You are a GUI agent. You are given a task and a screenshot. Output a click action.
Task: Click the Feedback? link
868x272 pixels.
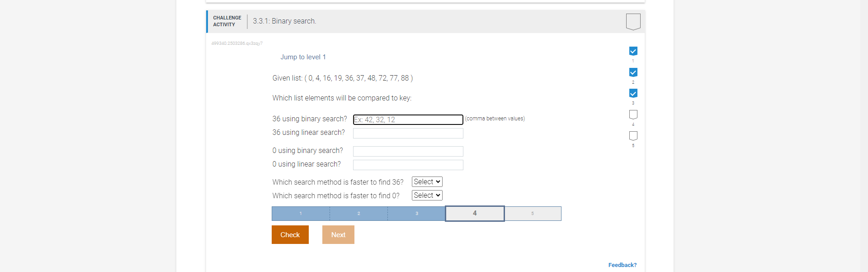[x=622, y=265]
